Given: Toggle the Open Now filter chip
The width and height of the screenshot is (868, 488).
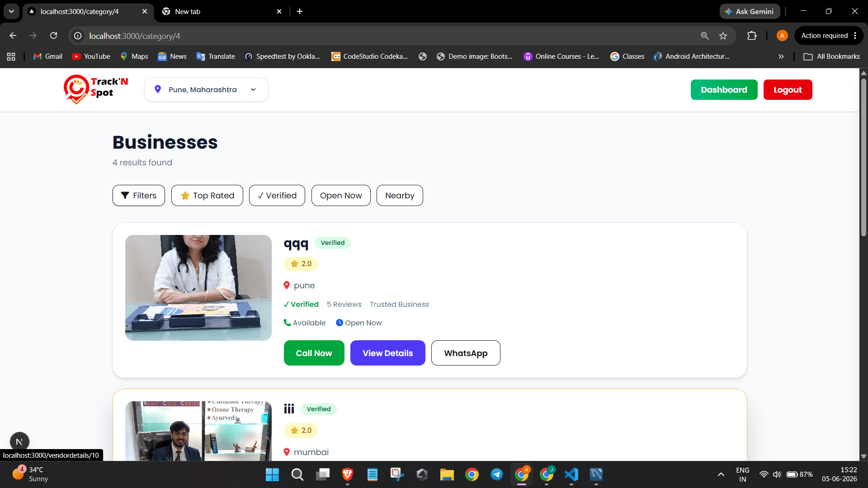Looking at the screenshot, I should tap(341, 196).
